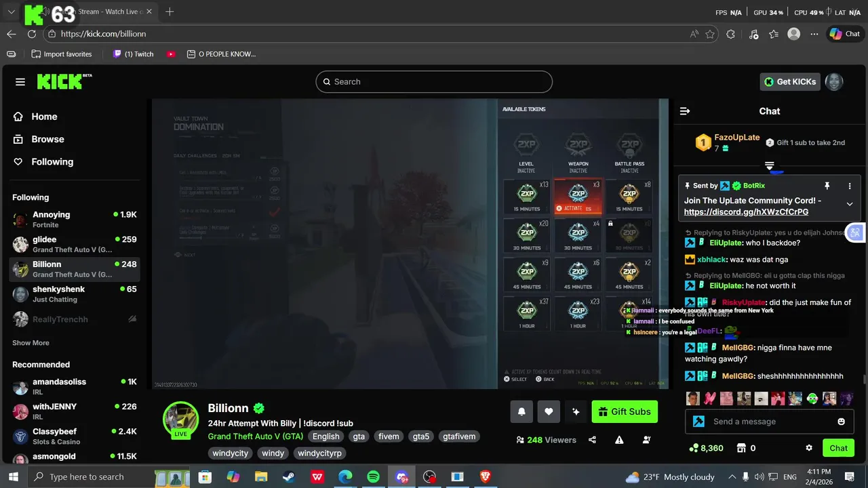
Task: Open Copilot Chat in browser
Action: (844, 34)
